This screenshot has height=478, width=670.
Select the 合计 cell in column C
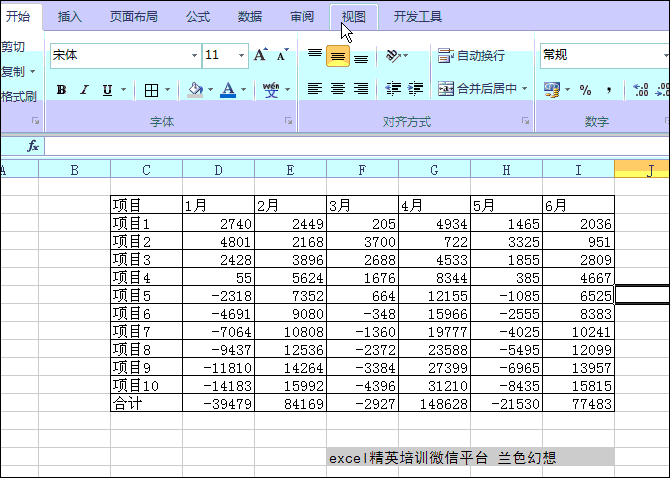tap(146, 403)
